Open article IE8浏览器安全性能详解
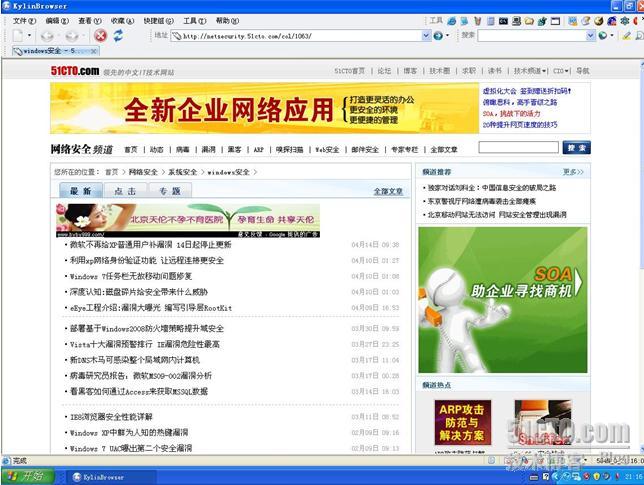 [x=111, y=417]
